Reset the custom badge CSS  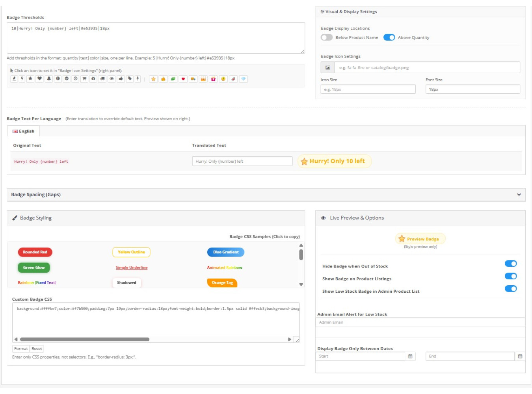37,349
